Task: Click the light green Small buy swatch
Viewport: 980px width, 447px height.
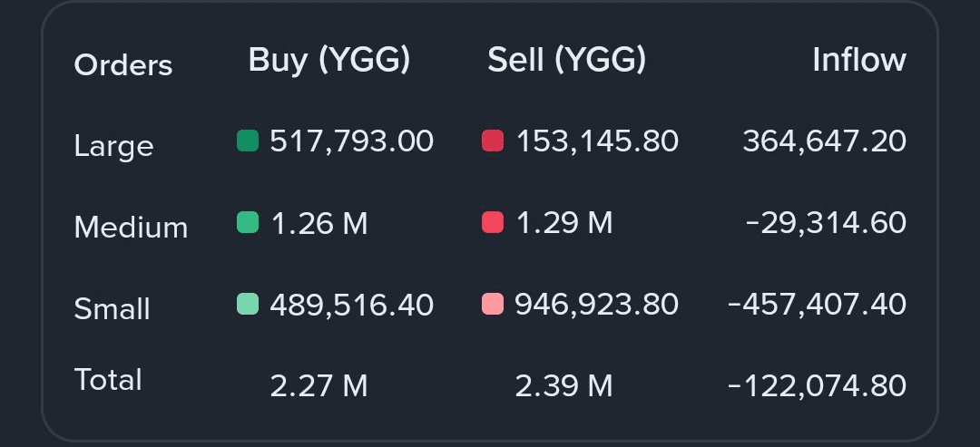Action: pyautogui.click(x=248, y=304)
